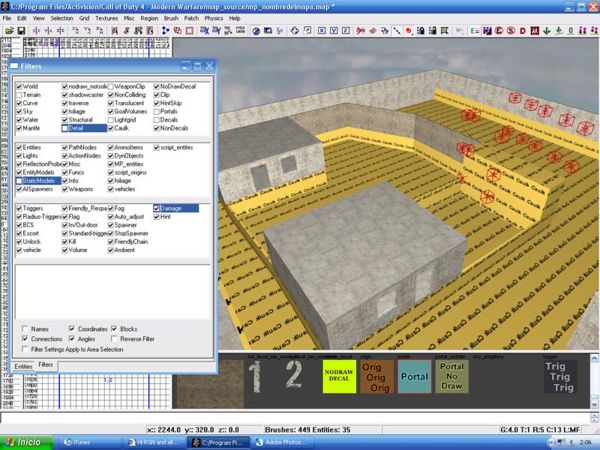
Task: Select the Trig texture thumbnail
Action: coord(560,376)
